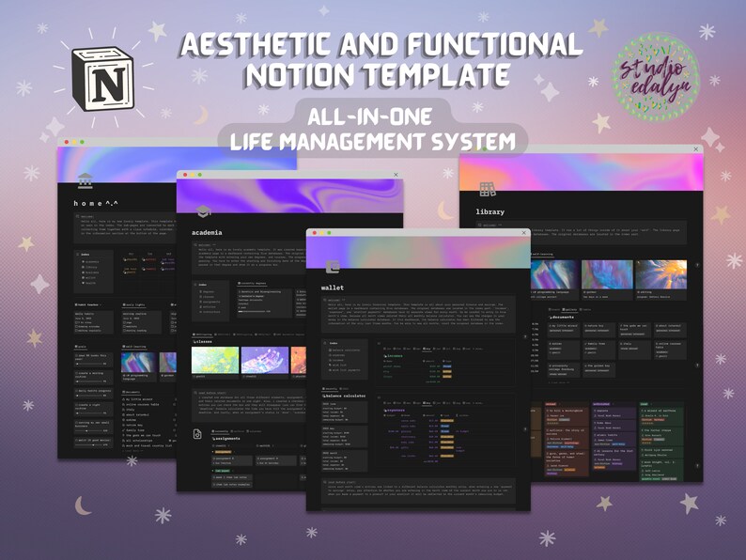Select the 'goals' tab in home window

[x=81, y=347]
